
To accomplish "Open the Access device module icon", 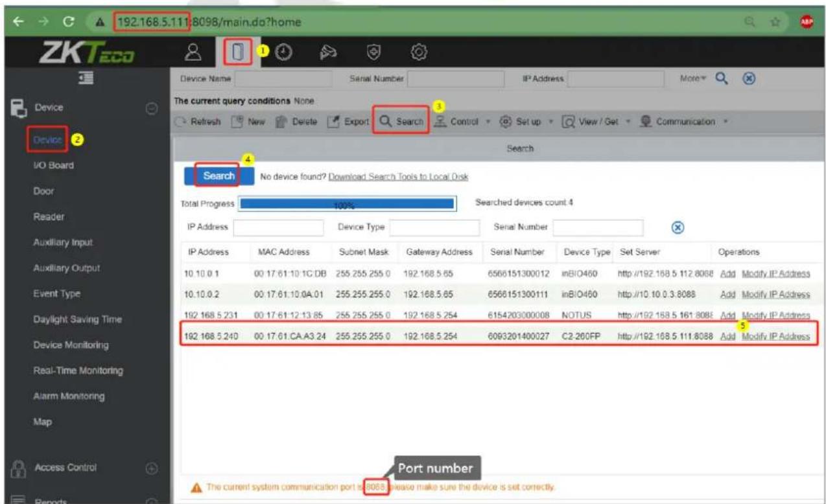I will point(237,51).
